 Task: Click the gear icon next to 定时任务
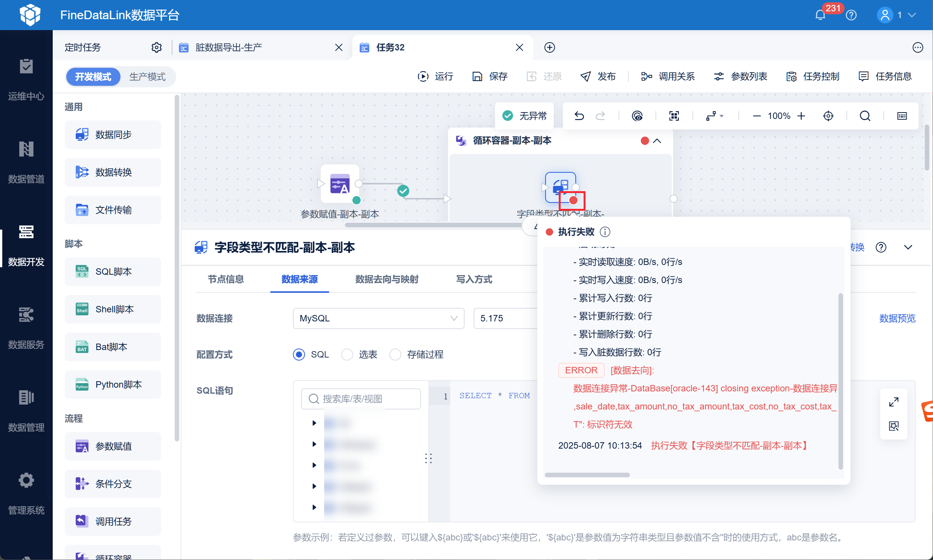pos(157,47)
